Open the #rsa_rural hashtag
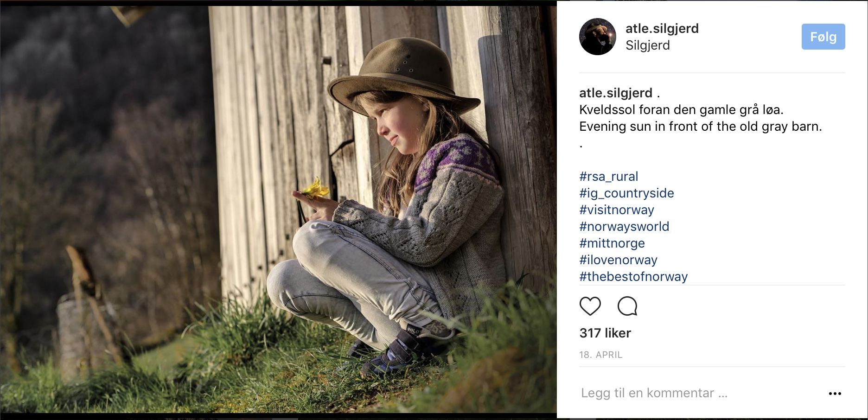 (608, 177)
